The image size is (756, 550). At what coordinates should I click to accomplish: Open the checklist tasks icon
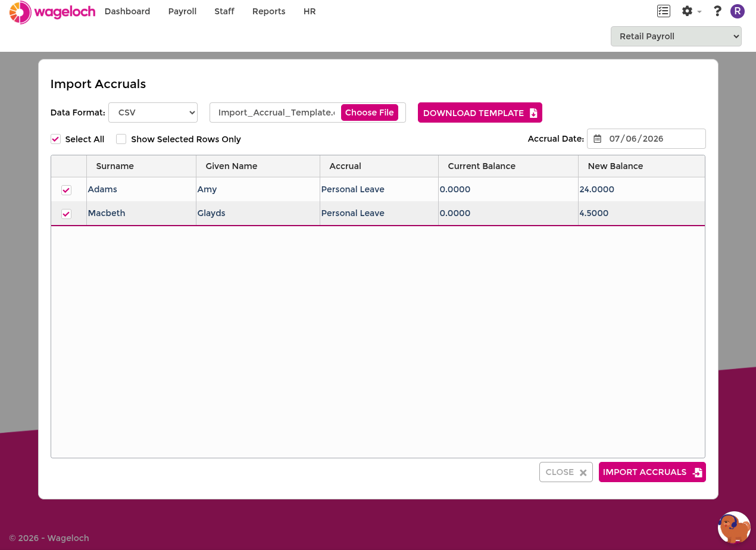pyautogui.click(x=663, y=11)
